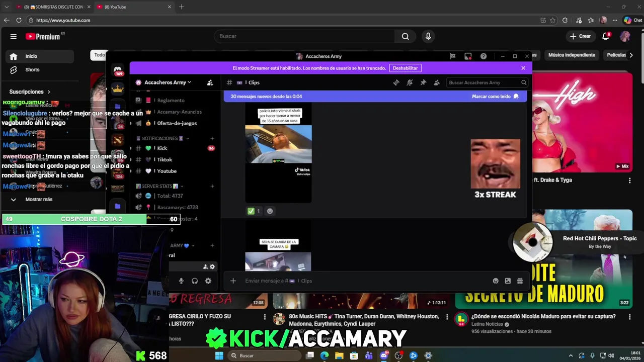
Task: Open the YouTube guide hamburger menu
Action: tap(14, 36)
